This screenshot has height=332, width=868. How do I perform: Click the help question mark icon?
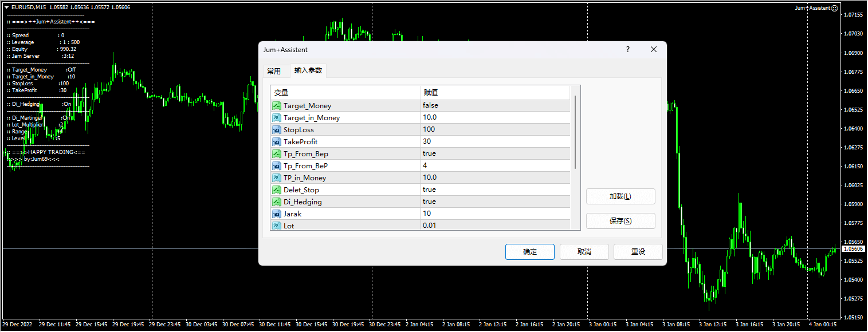[628, 50]
